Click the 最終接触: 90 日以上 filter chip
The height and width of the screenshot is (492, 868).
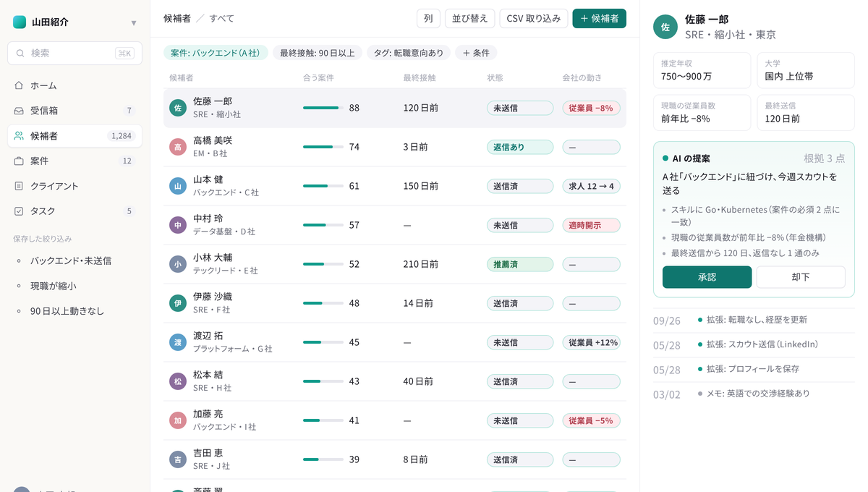318,53
